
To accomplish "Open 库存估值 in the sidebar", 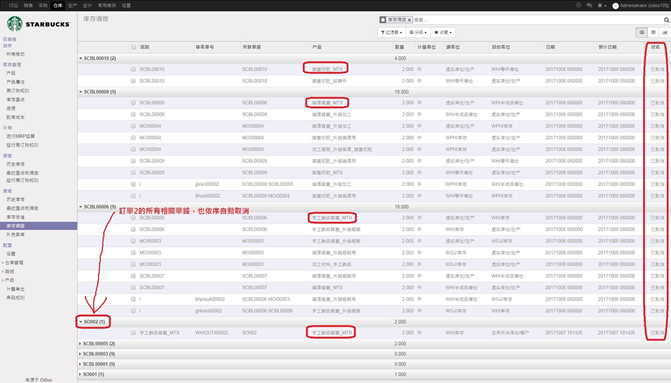I will [15, 217].
